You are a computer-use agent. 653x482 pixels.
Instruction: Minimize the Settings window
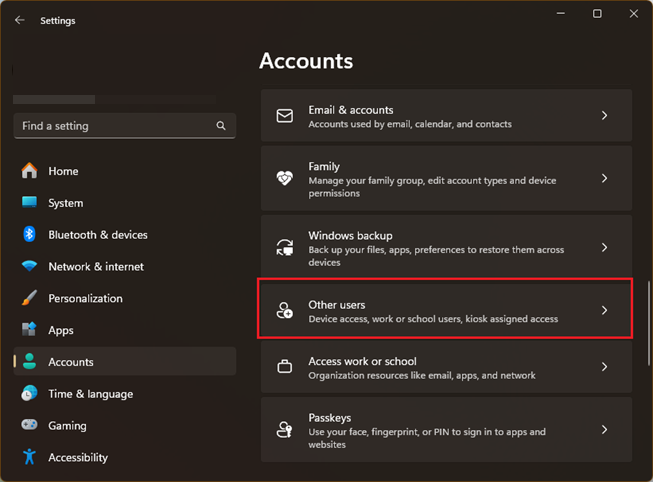(x=561, y=13)
